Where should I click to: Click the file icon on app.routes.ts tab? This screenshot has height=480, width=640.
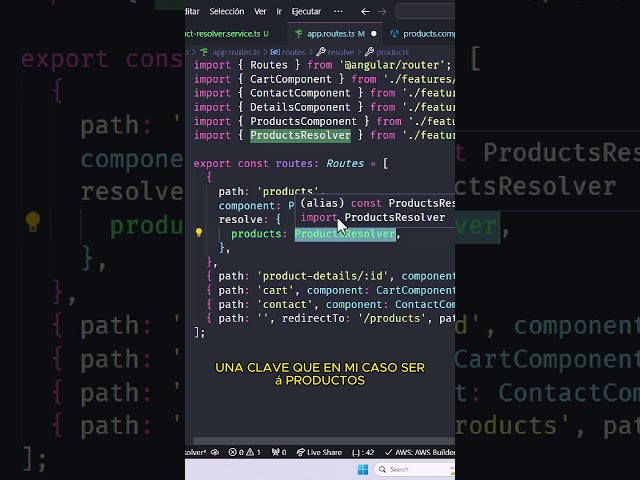(299, 34)
